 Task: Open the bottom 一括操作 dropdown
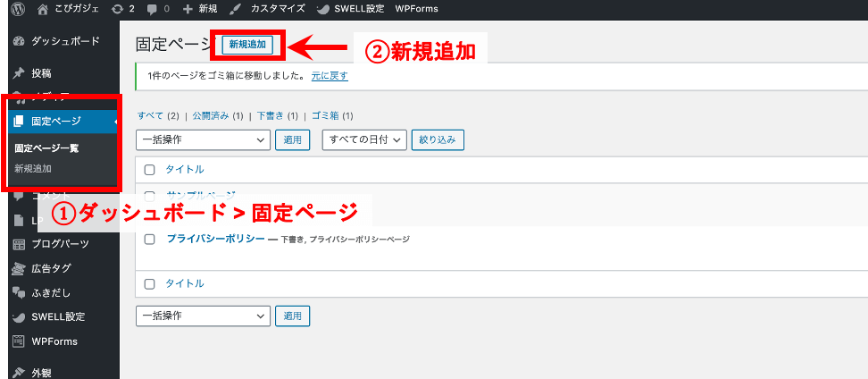coord(203,316)
